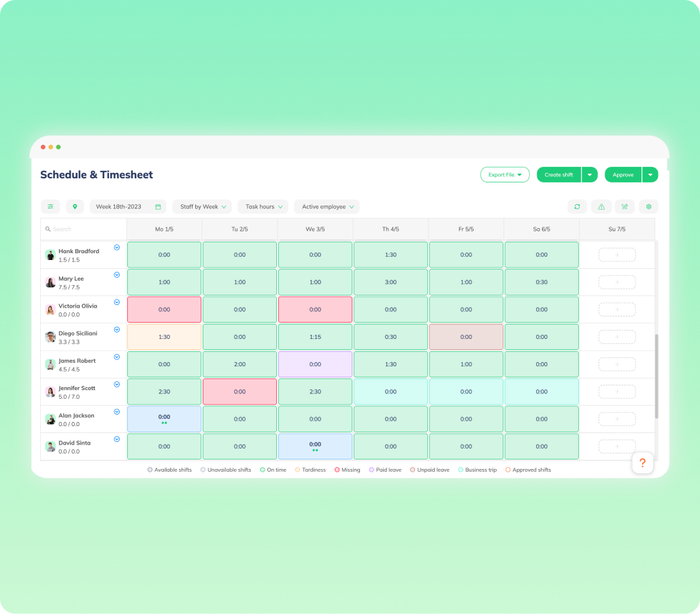Click the Approve button
This screenshot has height=614, width=700.
coord(622,174)
